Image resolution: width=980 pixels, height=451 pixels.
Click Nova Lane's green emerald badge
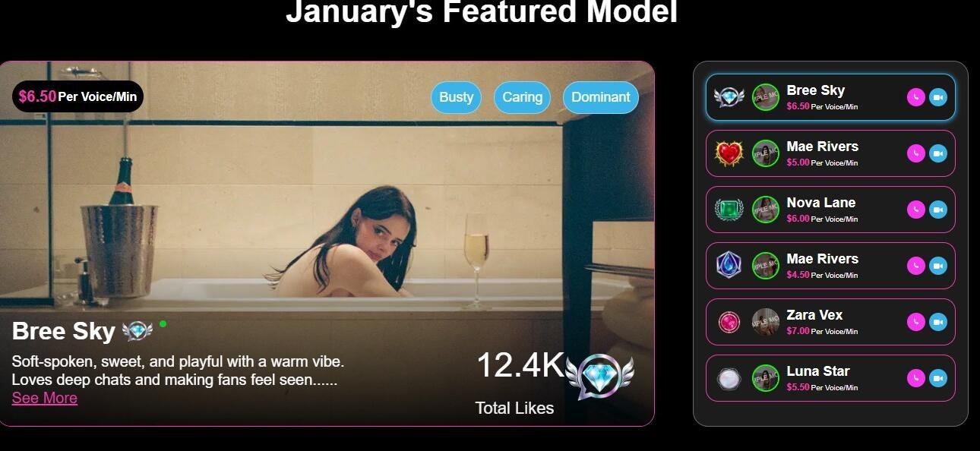[x=729, y=210]
